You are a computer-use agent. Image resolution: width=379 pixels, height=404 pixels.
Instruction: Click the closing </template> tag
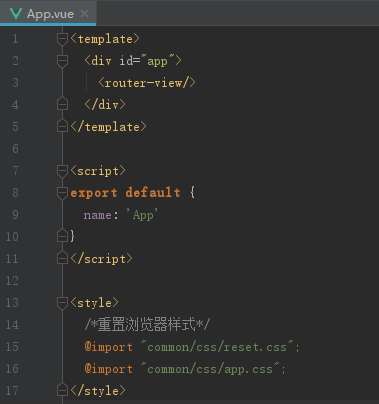(108, 127)
